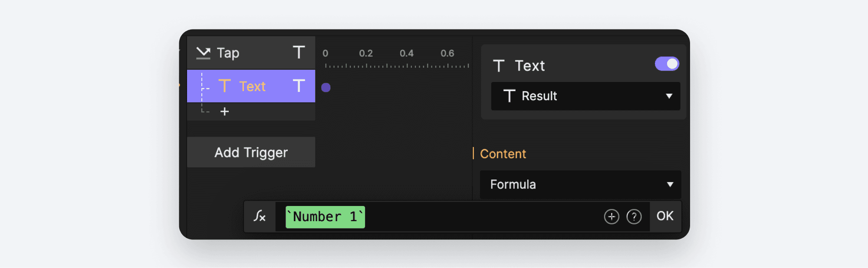Screen dimensions: 868x268
Task: Open the Result layer dropdown
Action: (585, 96)
